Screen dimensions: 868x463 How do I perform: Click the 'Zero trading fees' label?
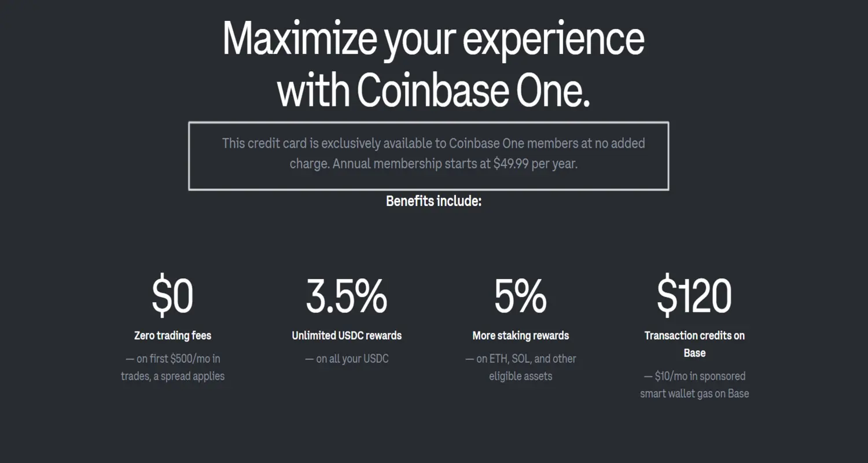click(x=172, y=336)
